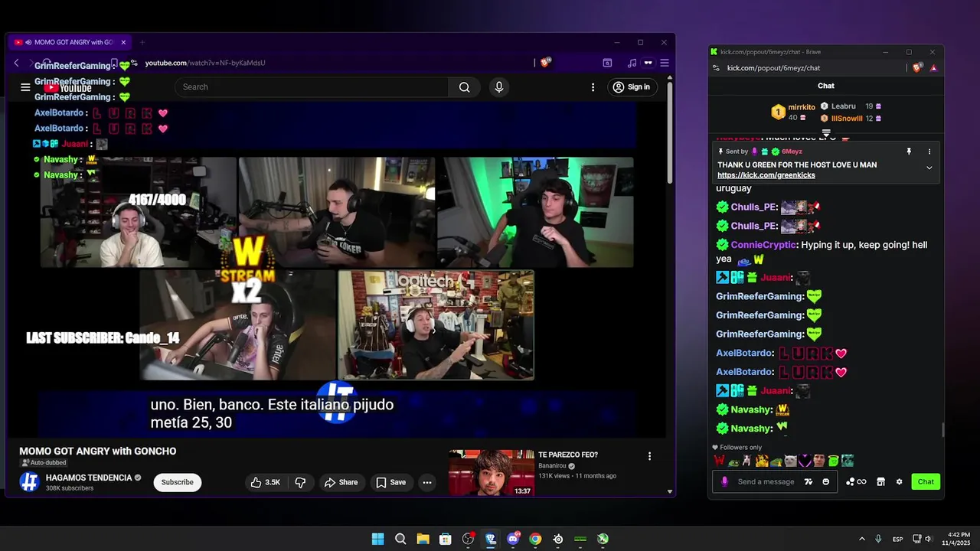
Task: Subscribe to HAGAMOS TENDENCIA channel
Action: [x=177, y=482]
